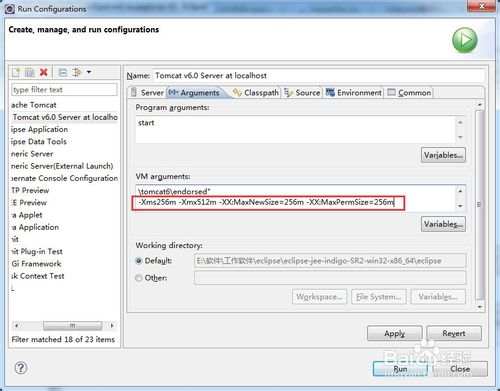Click scroll down arrow in VM arguments

460,206
